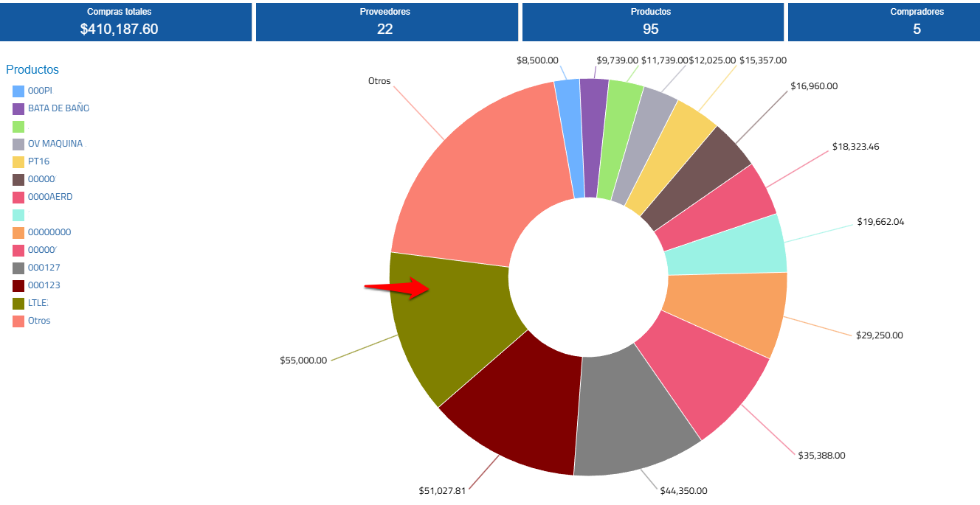Open the Productos card showing 95
980x505 pixels.
point(650,22)
